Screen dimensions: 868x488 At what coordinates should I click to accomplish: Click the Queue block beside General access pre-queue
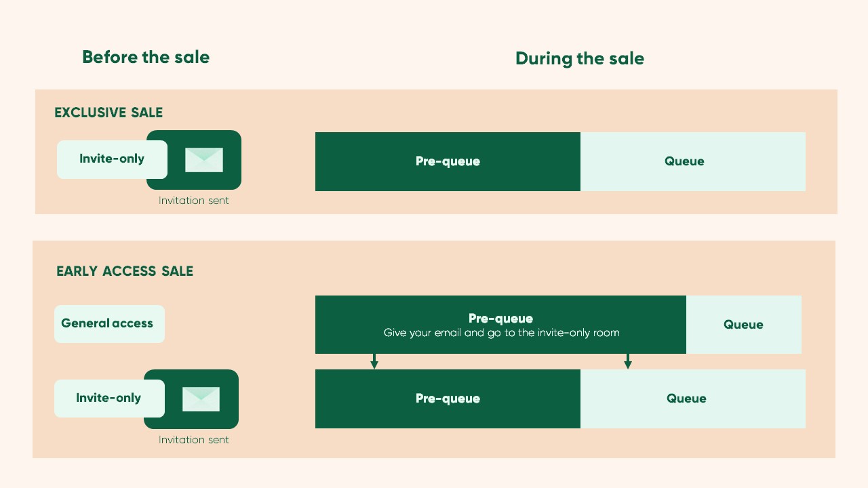point(744,325)
